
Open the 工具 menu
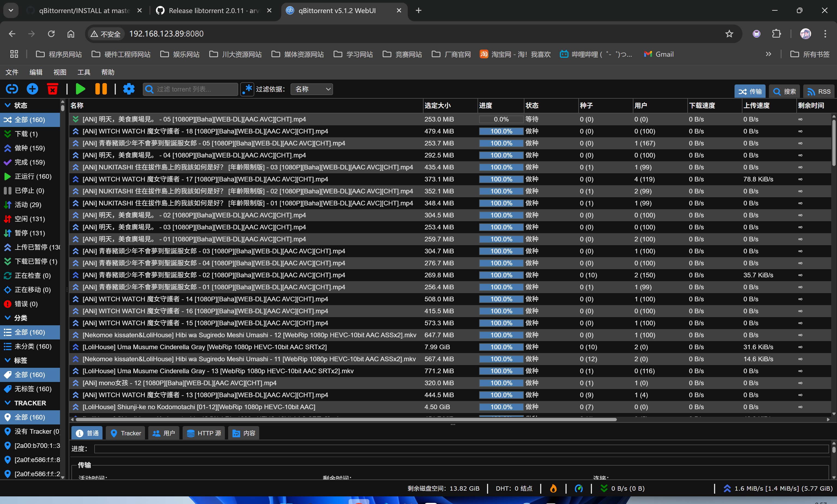tap(84, 72)
